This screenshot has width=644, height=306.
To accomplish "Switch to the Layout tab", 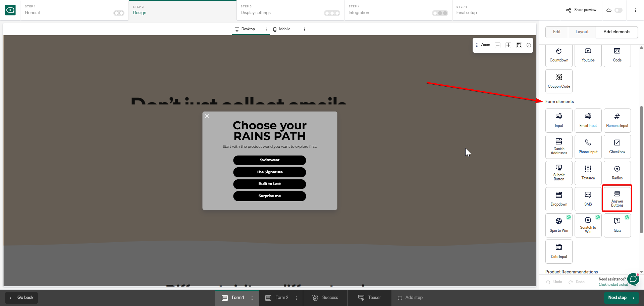I will (x=582, y=32).
